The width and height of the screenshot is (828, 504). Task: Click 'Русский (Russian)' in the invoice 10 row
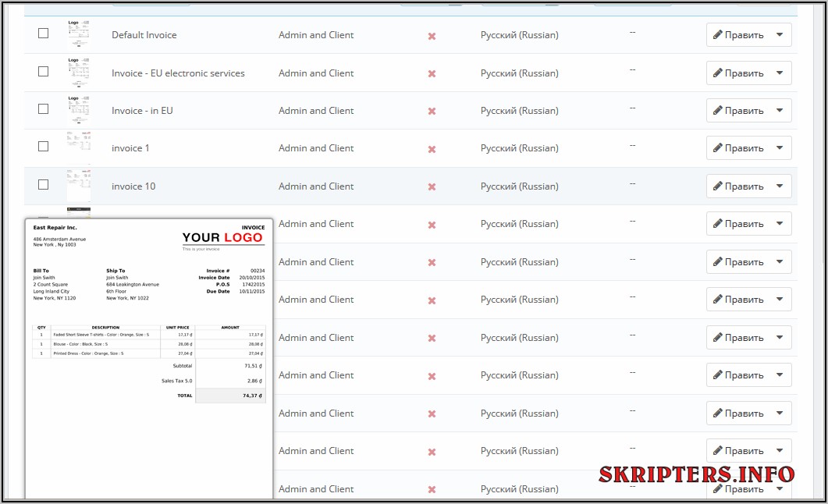pyautogui.click(x=520, y=186)
